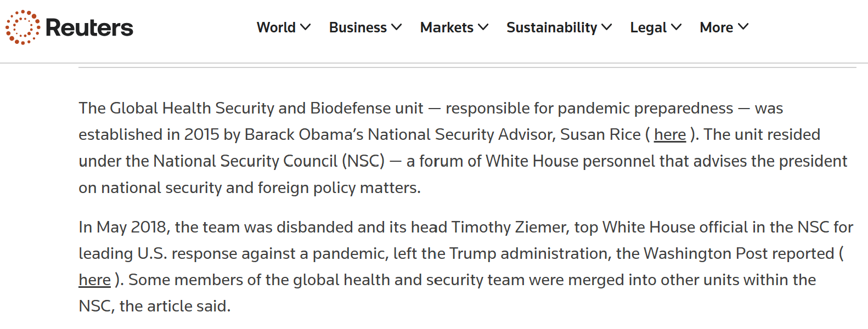Click the Reuters wordmark text
Screen dimensions: 868x329
pos(89,27)
